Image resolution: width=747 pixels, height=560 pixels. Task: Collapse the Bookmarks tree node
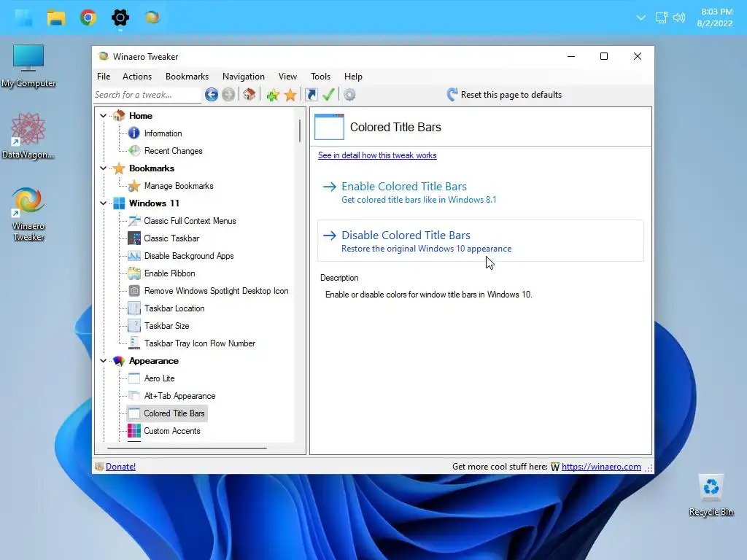pyautogui.click(x=104, y=168)
